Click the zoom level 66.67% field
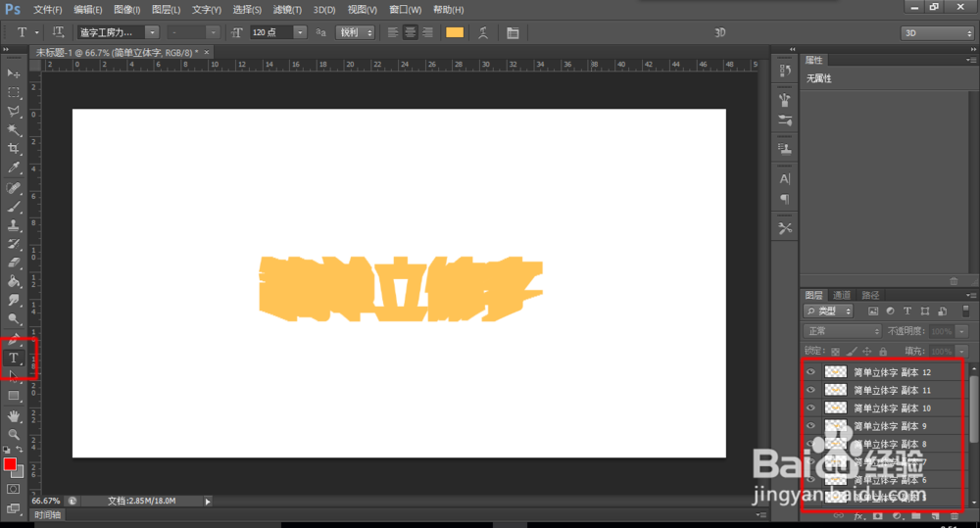Image resolution: width=980 pixels, height=528 pixels. [x=46, y=501]
